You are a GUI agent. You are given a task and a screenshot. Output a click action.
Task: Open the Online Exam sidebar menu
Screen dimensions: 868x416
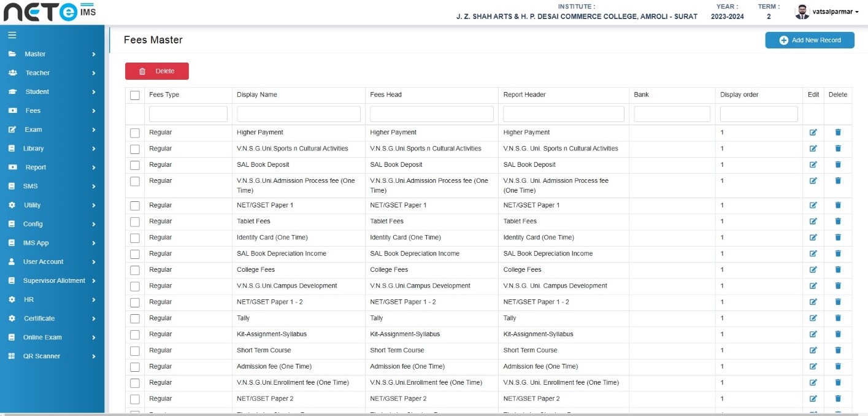click(52, 337)
